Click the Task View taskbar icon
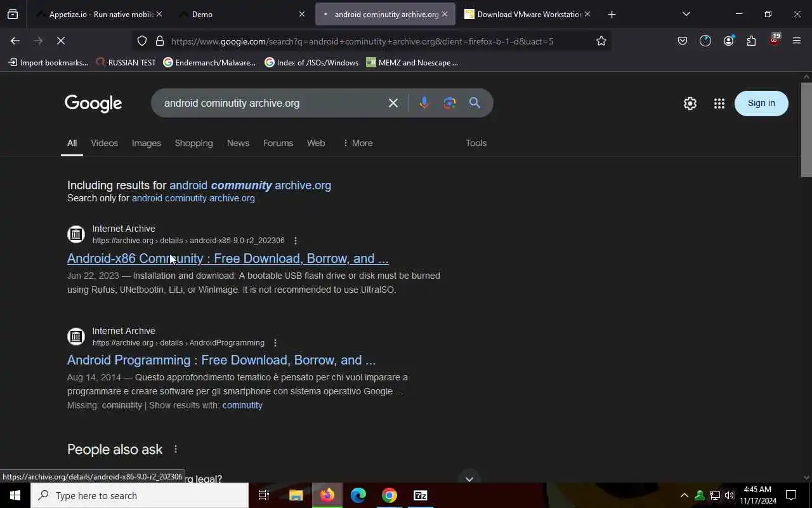The width and height of the screenshot is (812, 508). tap(264, 495)
